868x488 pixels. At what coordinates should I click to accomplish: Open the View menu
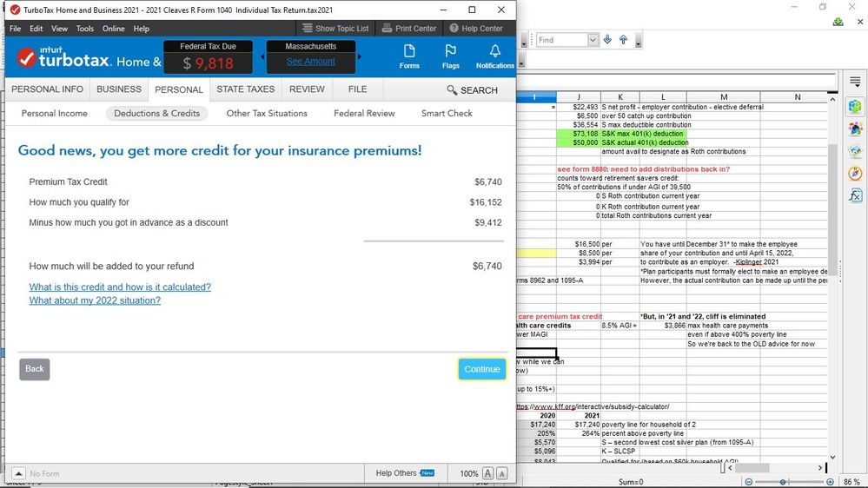point(59,28)
